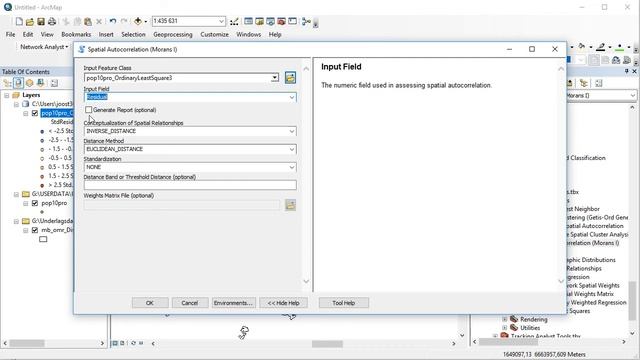Open the Network Analyst dropdown menu
The height and width of the screenshot is (360, 640).
(x=44, y=47)
